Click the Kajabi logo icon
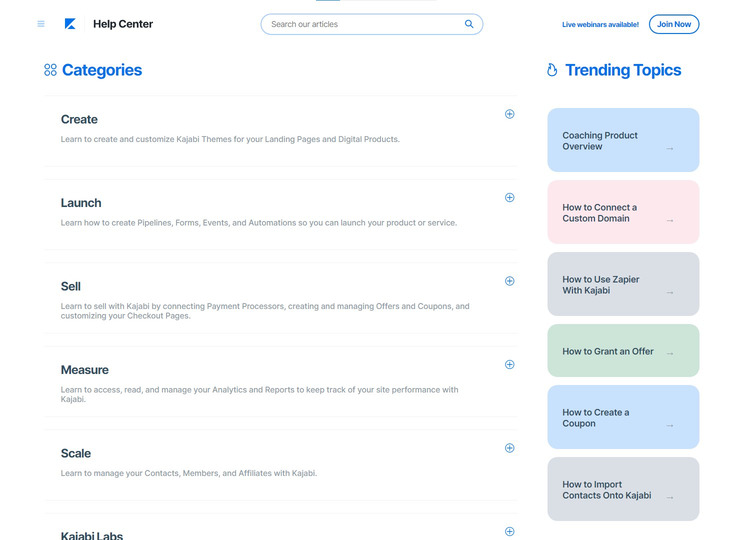This screenshot has height=540, width=755. (x=70, y=24)
